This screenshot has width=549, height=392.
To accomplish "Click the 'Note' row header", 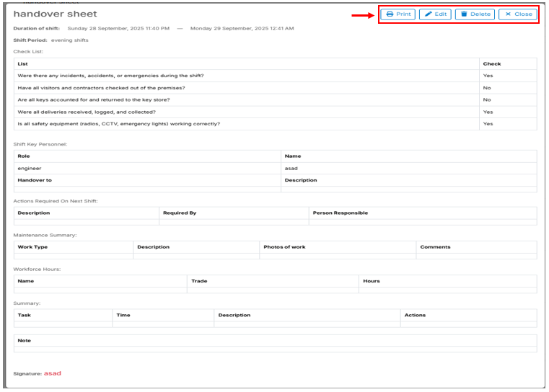I will click(25, 340).
